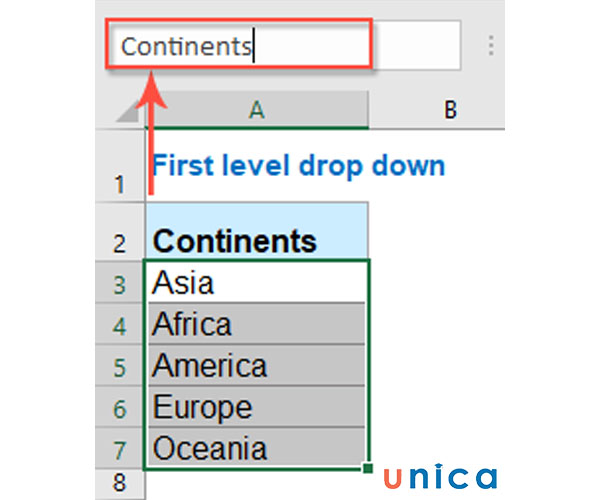The width and height of the screenshot is (600, 500).
Task: Click the green fill handle of the selection
Action: (x=369, y=468)
